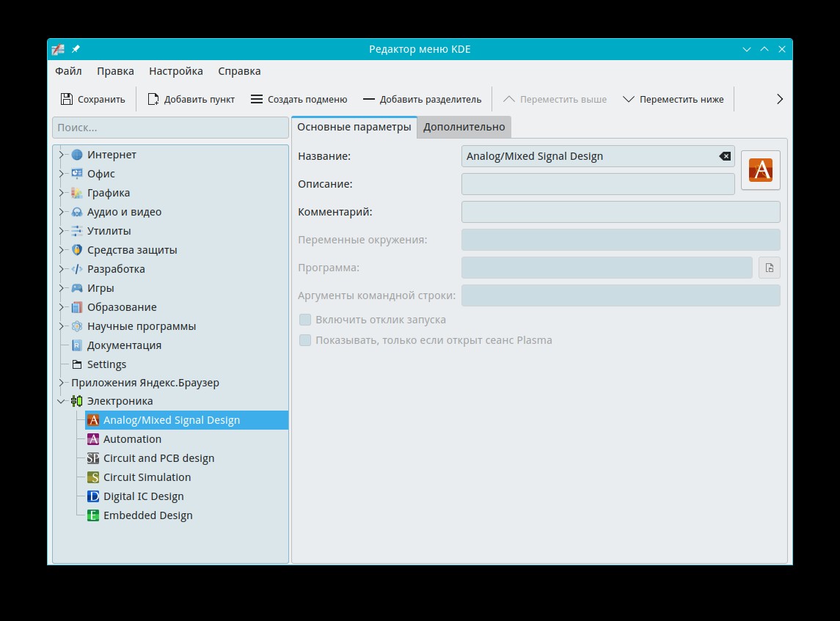Click the Создать подменю button label
The image size is (840, 621).
point(307,100)
